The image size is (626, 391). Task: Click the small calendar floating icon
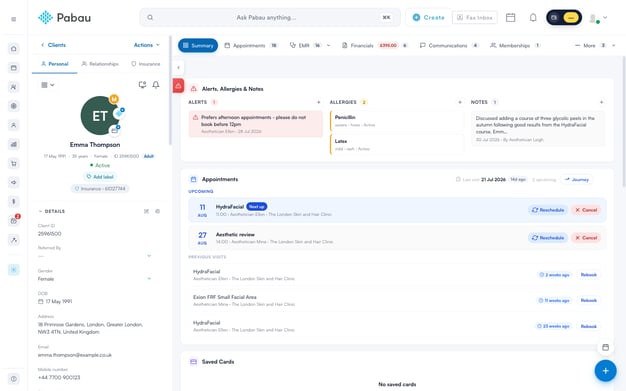(x=605, y=347)
